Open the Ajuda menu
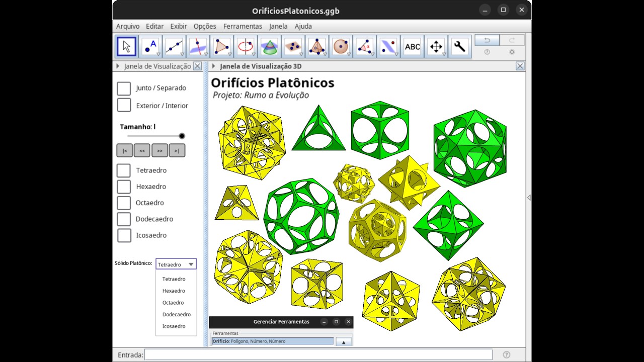This screenshot has width=644, height=362. pyautogui.click(x=303, y=26)
